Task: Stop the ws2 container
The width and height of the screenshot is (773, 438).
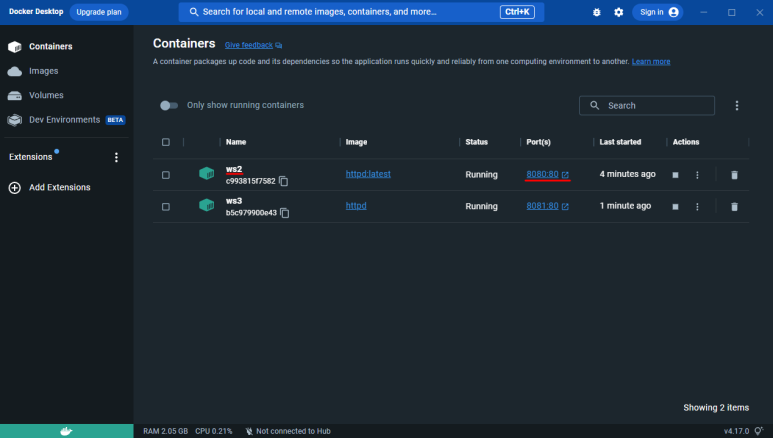Action: tap(675, 175)
